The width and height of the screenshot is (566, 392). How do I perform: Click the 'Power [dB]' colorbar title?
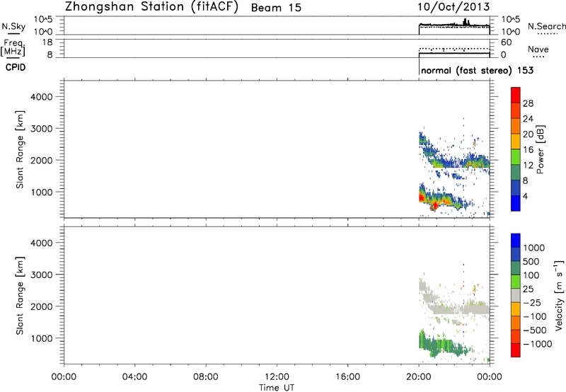pos(540,149)
